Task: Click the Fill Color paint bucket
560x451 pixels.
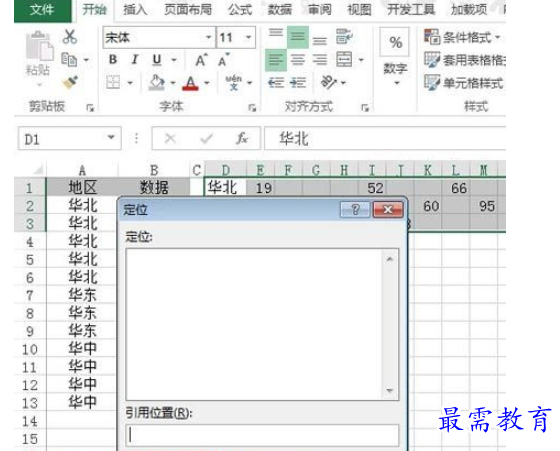Action: [156, 82]
